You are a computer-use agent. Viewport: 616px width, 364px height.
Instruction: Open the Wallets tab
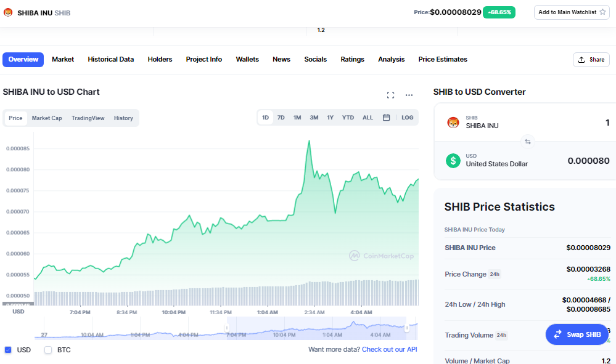[247, 59]
